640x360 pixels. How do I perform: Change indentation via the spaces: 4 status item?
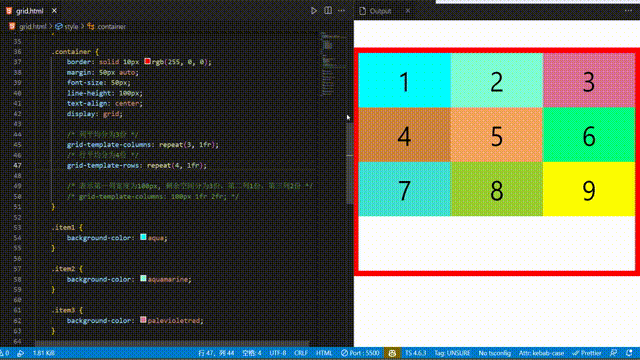coord(252,353)
